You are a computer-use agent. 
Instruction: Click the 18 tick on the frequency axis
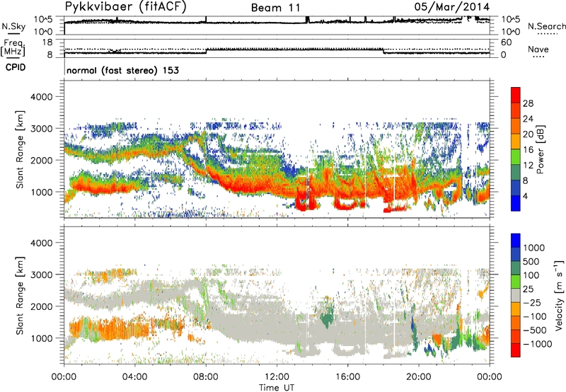[47, 42]
